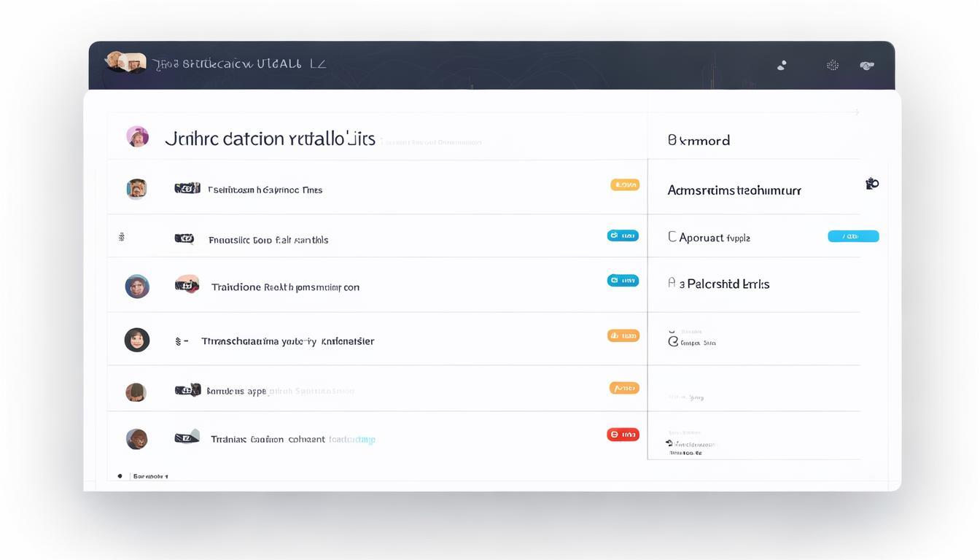Viewport: 980px width, 560px height.
Task: Expand the small arrow at the right panel's top
Action: pyautogui.click(x=856, y=112)
